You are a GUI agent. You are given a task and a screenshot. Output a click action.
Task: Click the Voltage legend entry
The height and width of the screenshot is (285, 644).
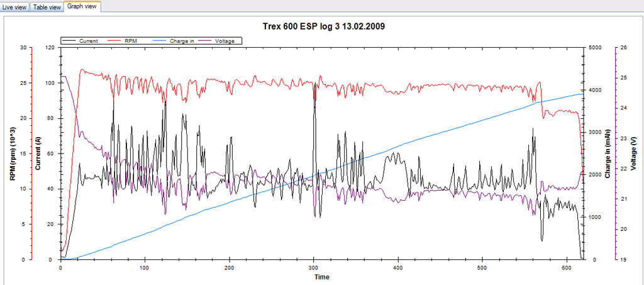point(225,41)
